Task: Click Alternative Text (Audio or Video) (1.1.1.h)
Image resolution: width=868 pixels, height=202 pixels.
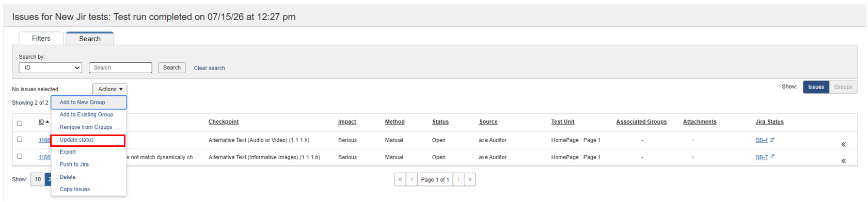Action: (x=259, y=140)
